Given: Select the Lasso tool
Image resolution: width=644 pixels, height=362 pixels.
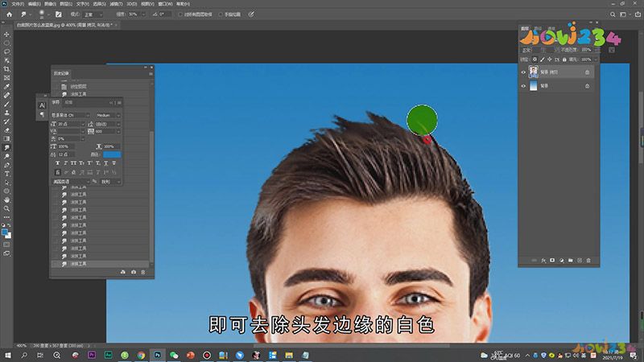Looking at the screenshot, I should [6, 51].
